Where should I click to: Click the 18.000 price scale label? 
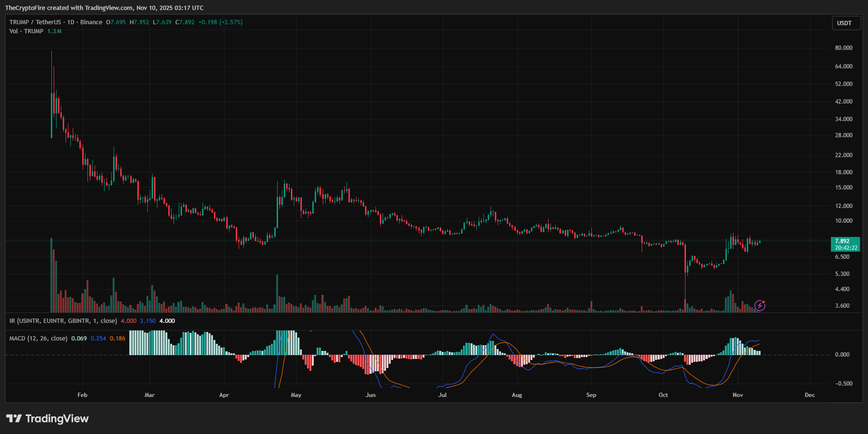[844, 172]
